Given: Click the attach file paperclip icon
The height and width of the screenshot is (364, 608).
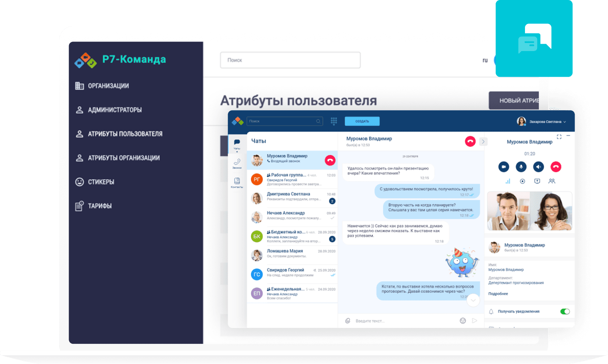Looking at the screenshot, I should (348, 321).
